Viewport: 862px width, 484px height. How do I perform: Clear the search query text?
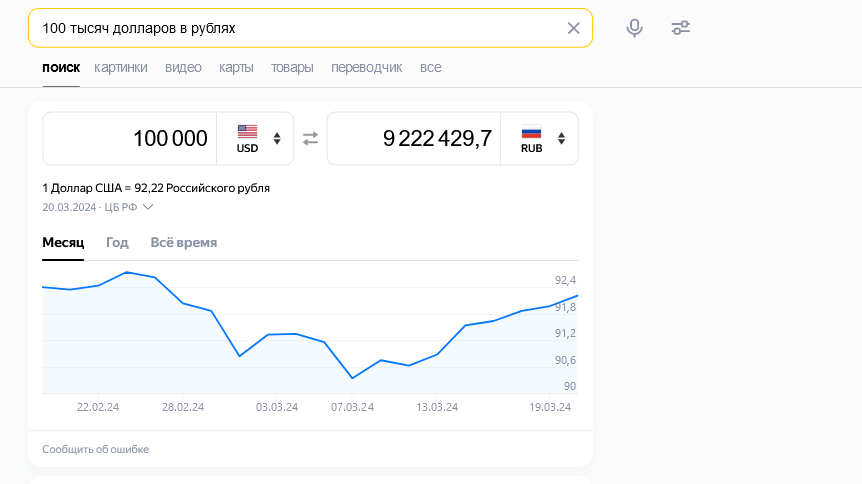573,28
